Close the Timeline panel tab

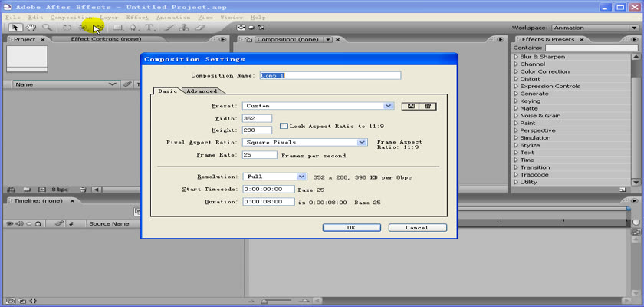pos(72,201)
